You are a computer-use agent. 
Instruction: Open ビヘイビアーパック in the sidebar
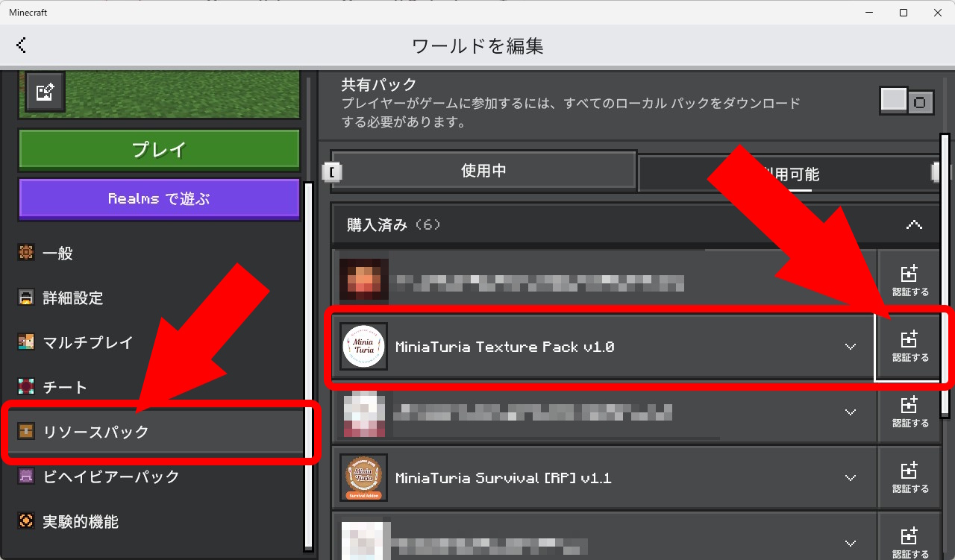point(110,476)
